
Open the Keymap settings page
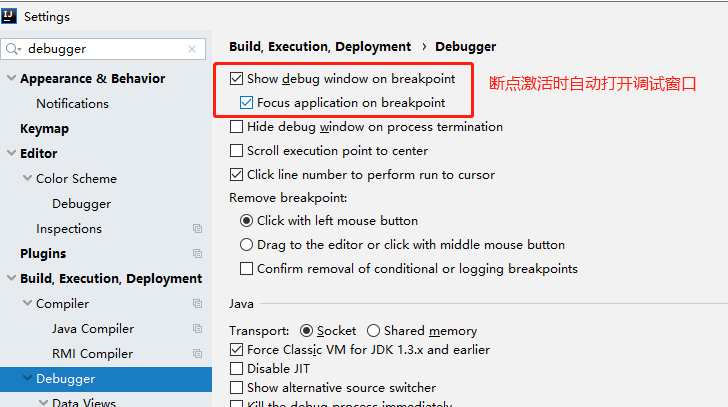(x=42, y=129)
